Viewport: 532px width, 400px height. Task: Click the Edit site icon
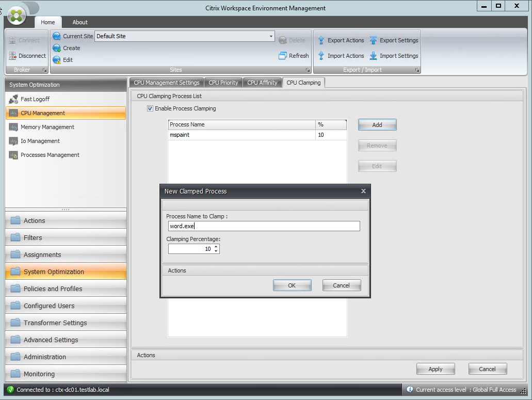coord(57,60)
